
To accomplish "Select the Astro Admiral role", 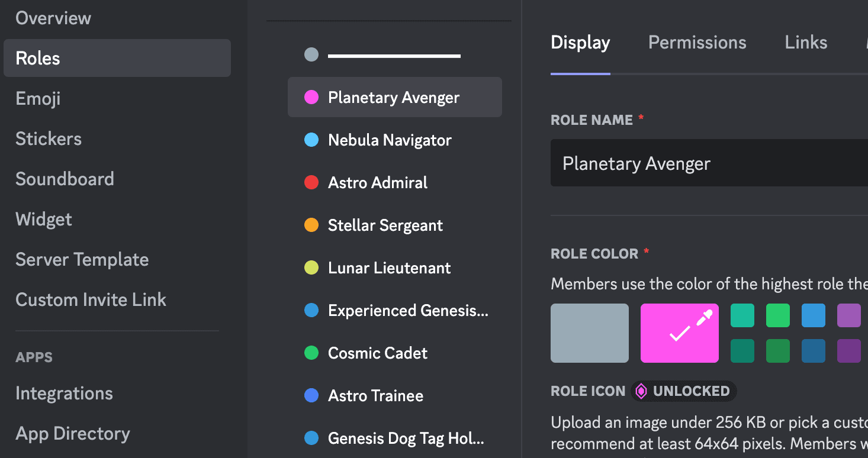I will click(395, 182).
